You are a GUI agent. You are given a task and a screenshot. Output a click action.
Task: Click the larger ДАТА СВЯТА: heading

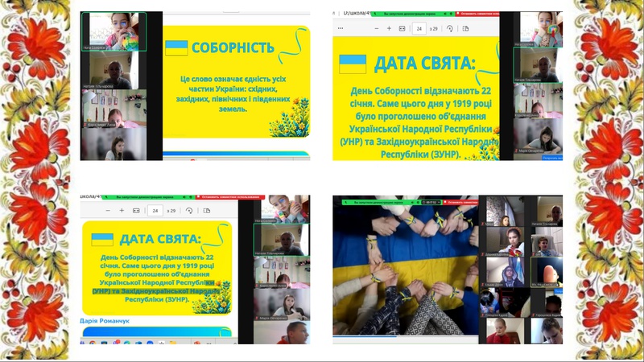pyautogui.click(x=425, y=64)
